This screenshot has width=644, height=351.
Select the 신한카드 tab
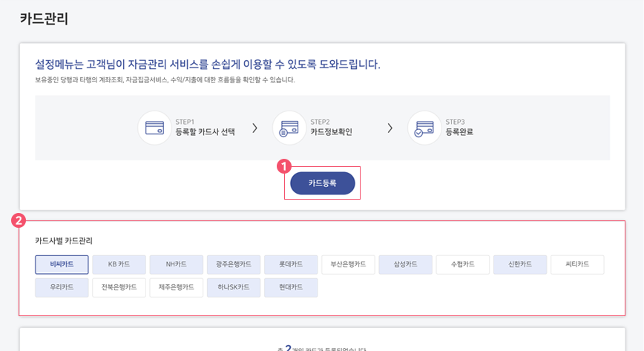pos(520,264)
